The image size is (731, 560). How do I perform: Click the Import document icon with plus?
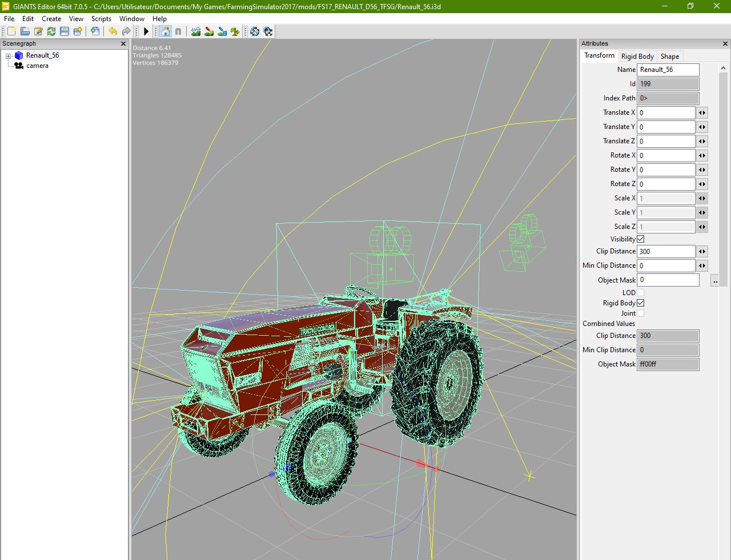pos(95,31)
